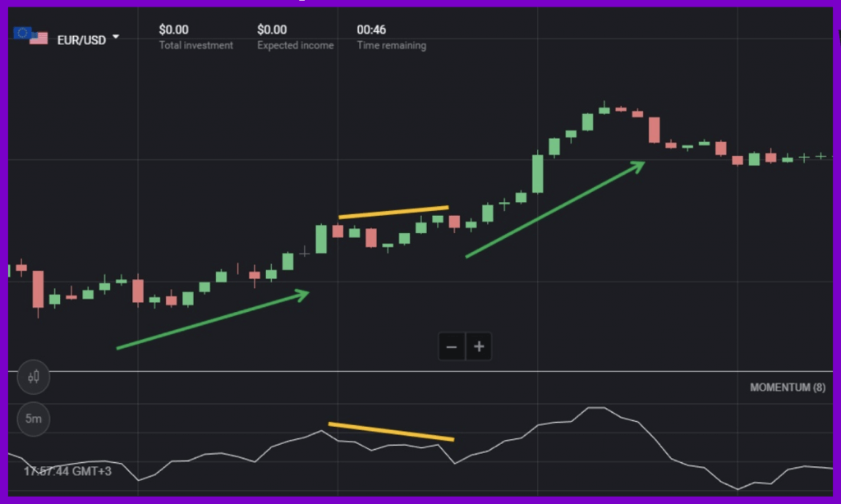Click the highest peak of the momentum line
The width and height of the screenshot is (841, 504).
click(595, 407)
